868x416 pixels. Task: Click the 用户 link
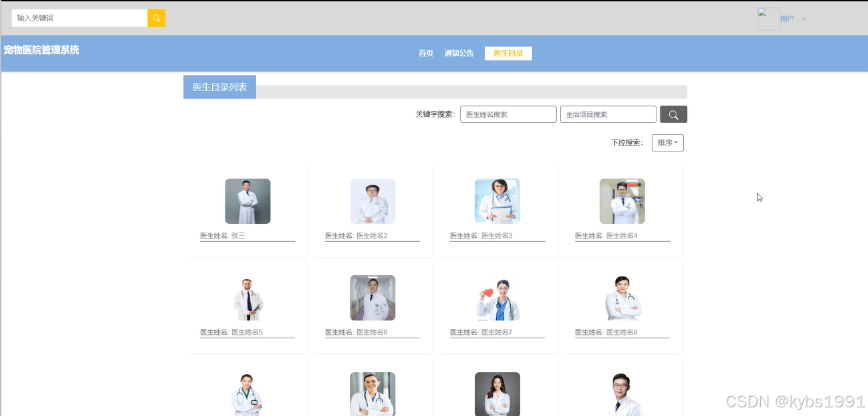coord(787,19)
